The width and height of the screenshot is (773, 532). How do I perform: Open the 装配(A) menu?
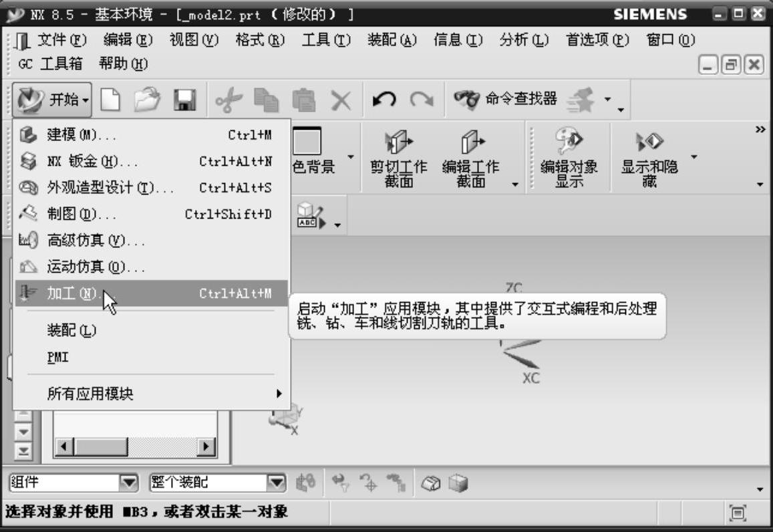pos(392,40)
